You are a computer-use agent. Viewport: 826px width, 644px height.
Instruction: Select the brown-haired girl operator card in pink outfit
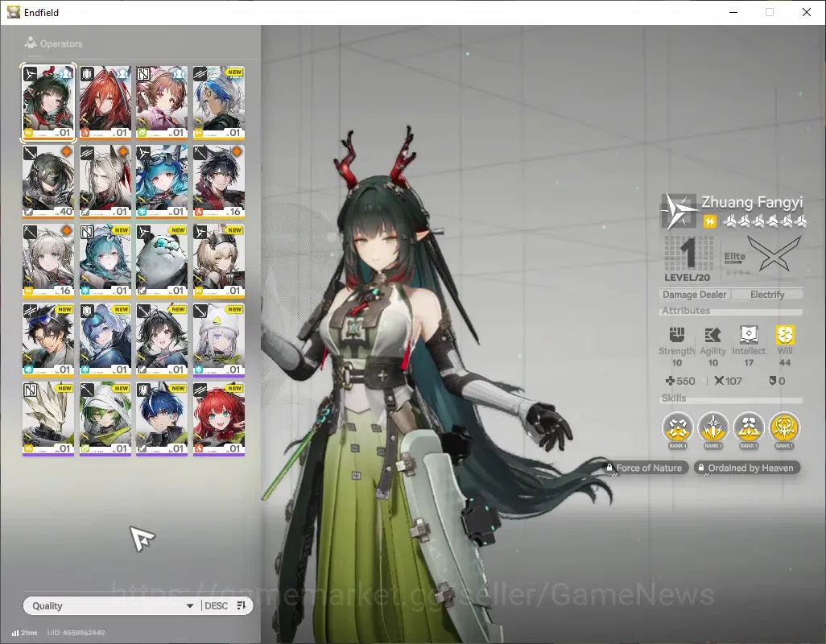162,103
